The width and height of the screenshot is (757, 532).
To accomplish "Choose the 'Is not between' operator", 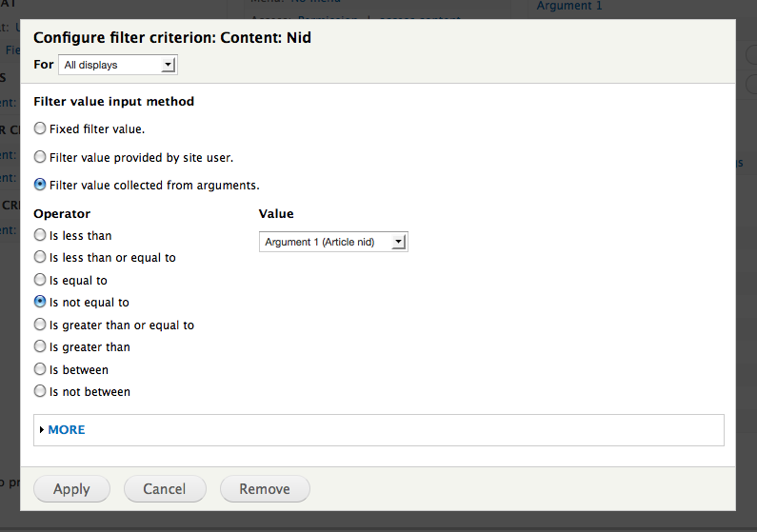I will click(40, 391).
